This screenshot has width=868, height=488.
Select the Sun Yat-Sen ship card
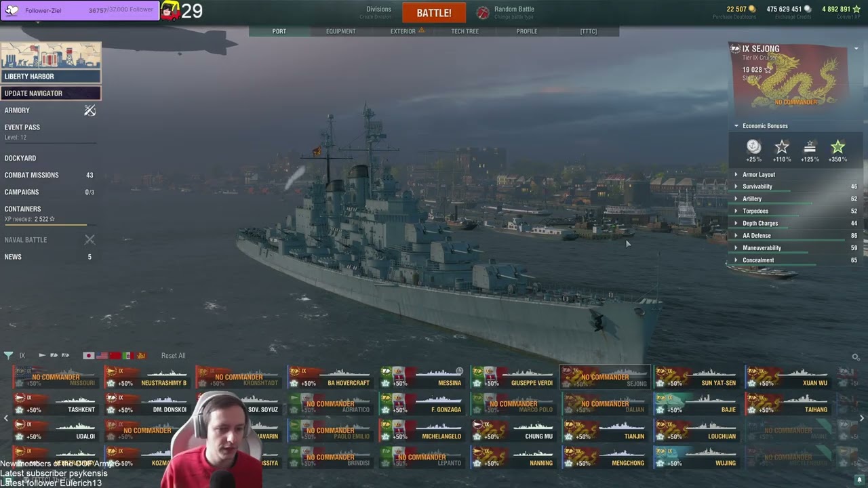pyautogui.click(x=696, y=377)
